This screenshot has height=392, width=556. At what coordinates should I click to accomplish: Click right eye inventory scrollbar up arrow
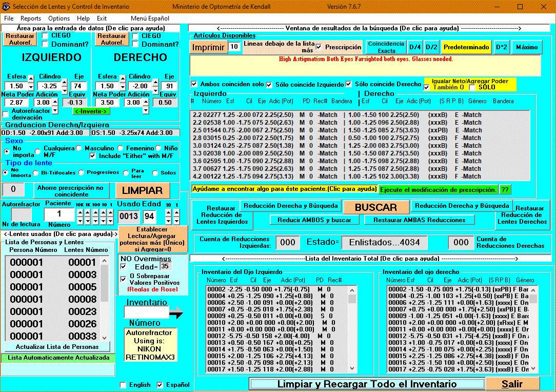tap(533, 290)
